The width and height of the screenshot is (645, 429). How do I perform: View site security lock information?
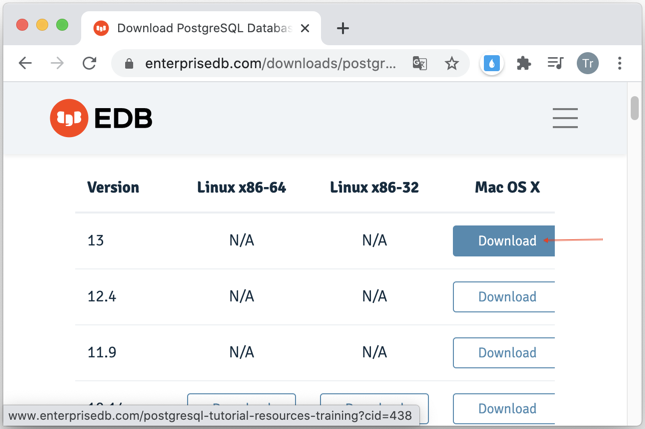pos(129,63)
